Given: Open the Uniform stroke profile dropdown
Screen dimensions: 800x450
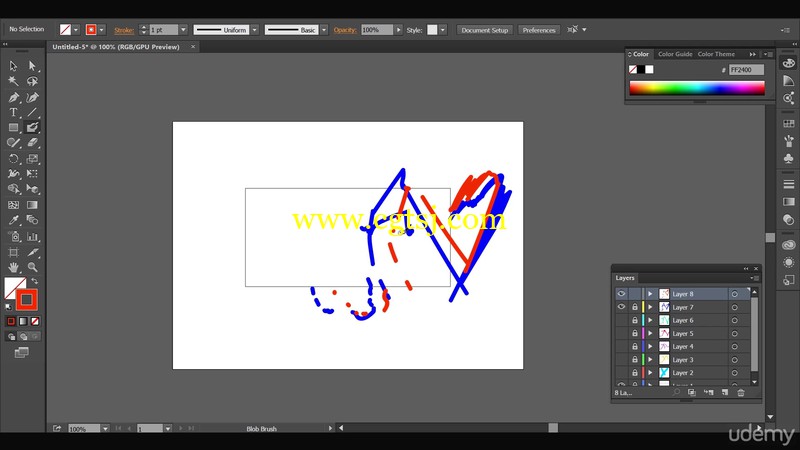Looking at the screenshot, I should pyautogui.click(x=255, y=30).
